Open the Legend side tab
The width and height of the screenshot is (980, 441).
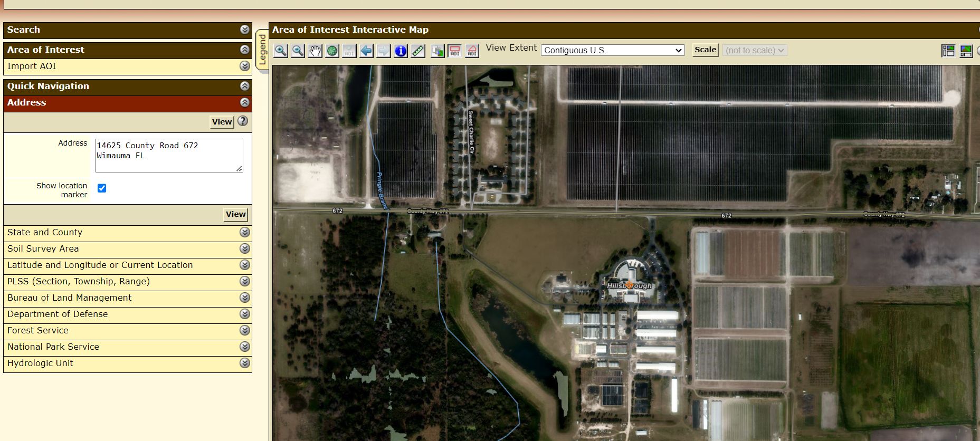262,50
